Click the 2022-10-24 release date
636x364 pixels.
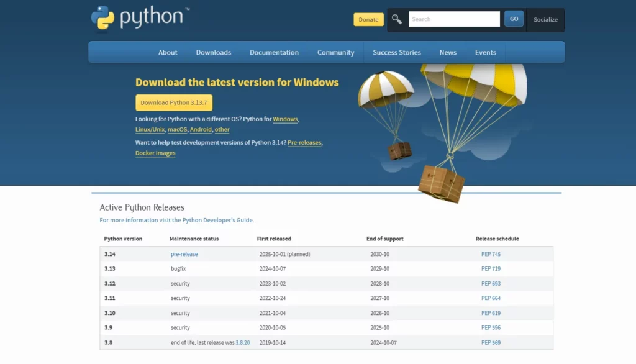(x=273, y=298)
